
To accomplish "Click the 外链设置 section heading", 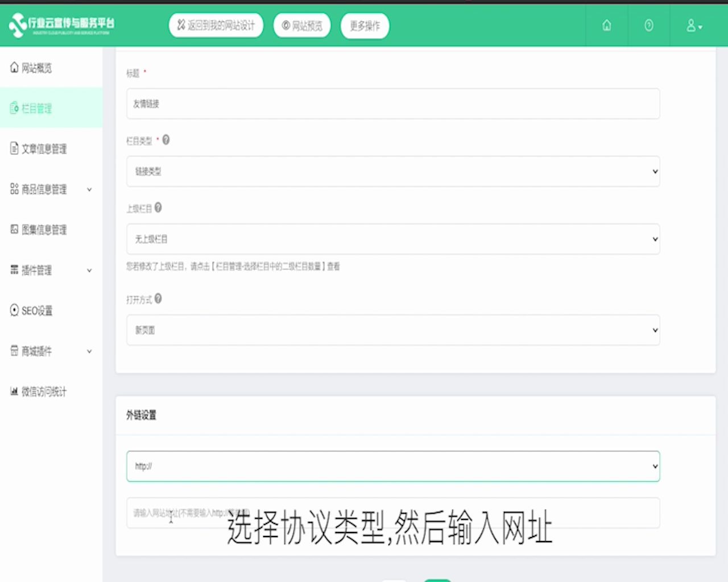I will (x=141, y=415).
